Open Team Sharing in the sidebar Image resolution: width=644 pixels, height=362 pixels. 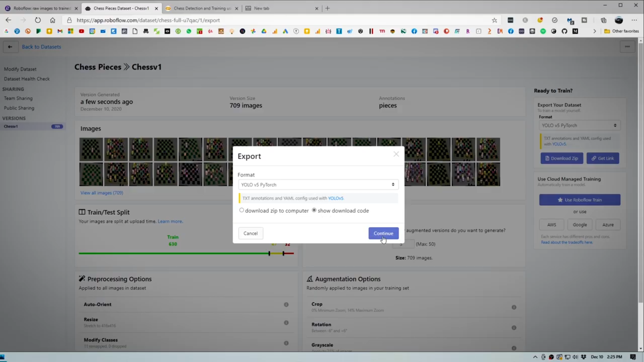click(18, 98)
